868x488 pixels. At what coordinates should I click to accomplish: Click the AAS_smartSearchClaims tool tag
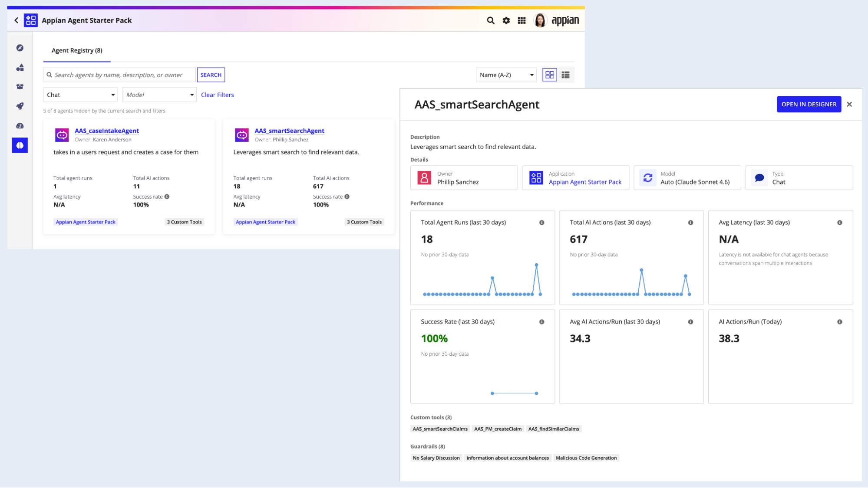pos(440,429)
